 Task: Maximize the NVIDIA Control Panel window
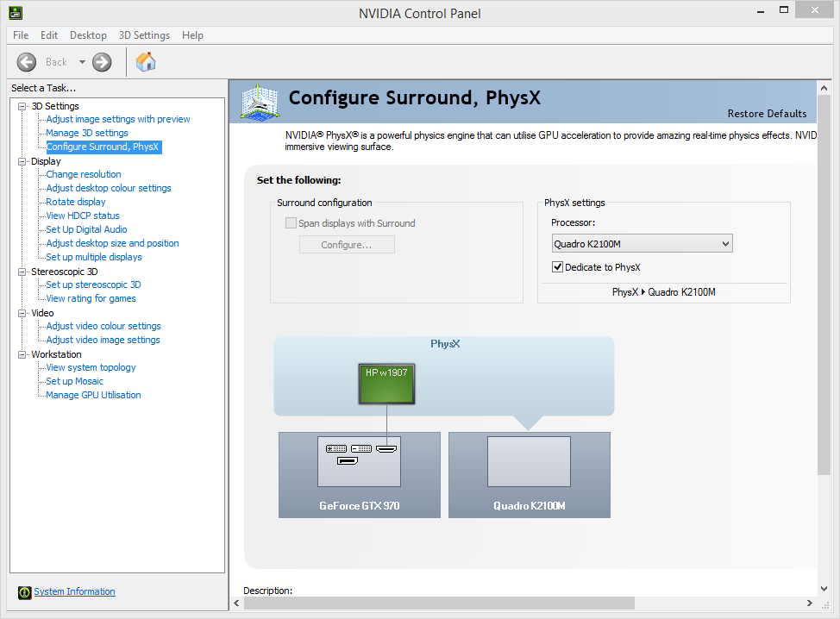(784, 10)
